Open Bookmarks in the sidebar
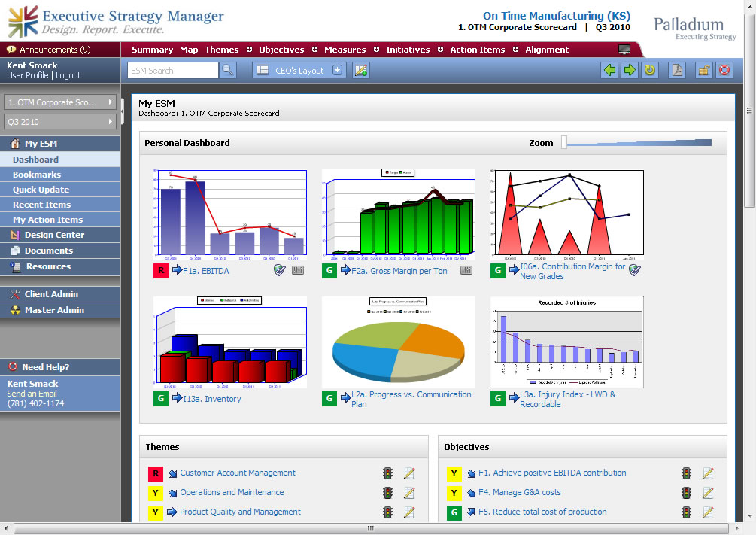The image size is (756, 535). coord(60,174)
